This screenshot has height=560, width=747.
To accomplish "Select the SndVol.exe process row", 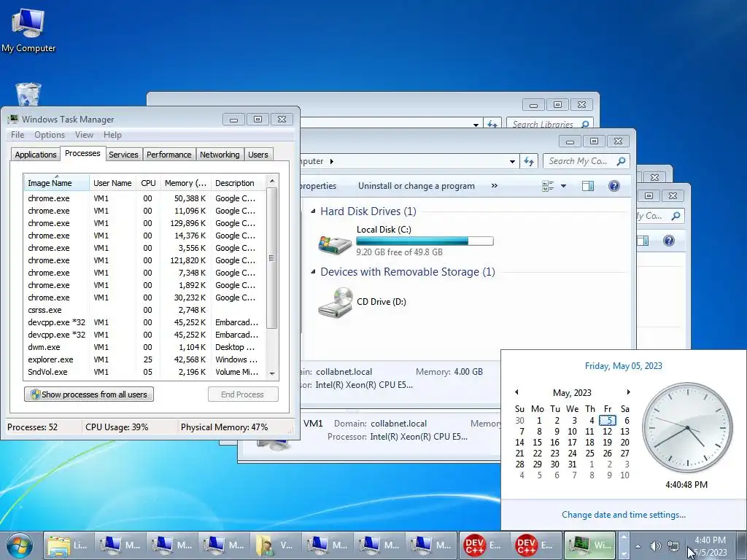I will (145, 372).
